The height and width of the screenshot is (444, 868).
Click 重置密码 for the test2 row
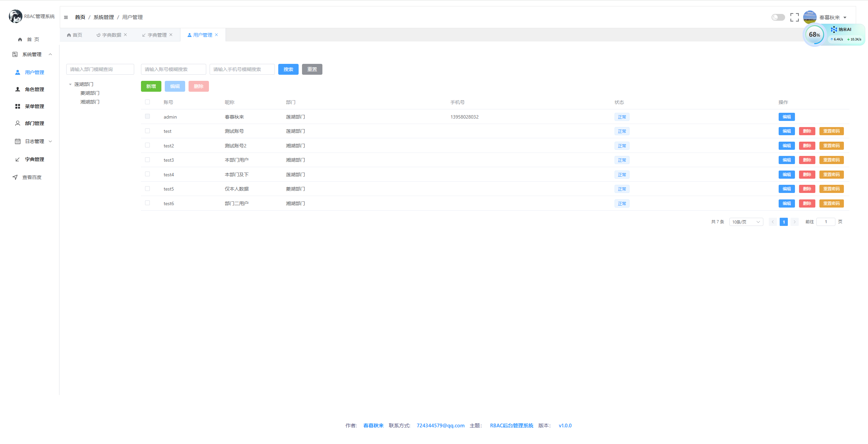click(x=831, y=146)
